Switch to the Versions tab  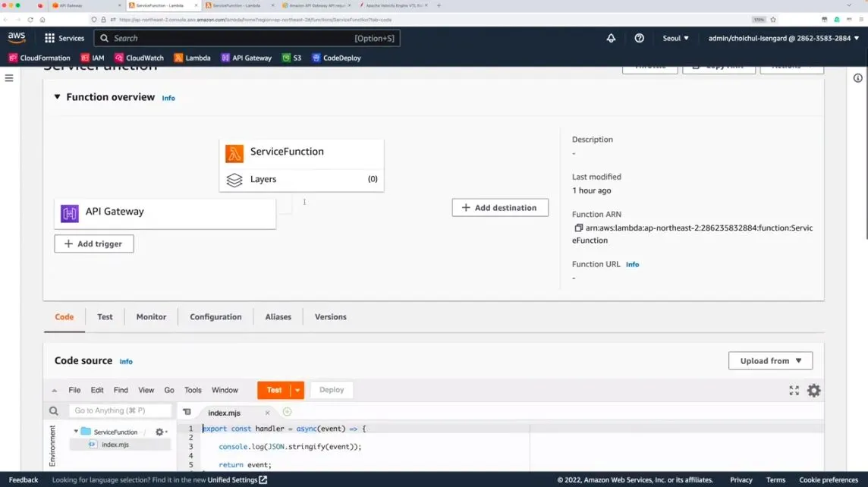[x=331, y=316]
